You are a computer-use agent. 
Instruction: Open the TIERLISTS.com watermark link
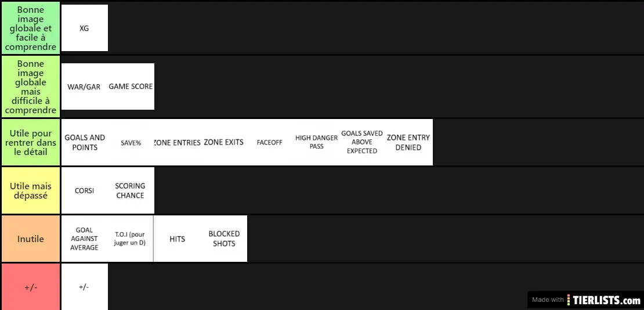[x=585, y=300]
